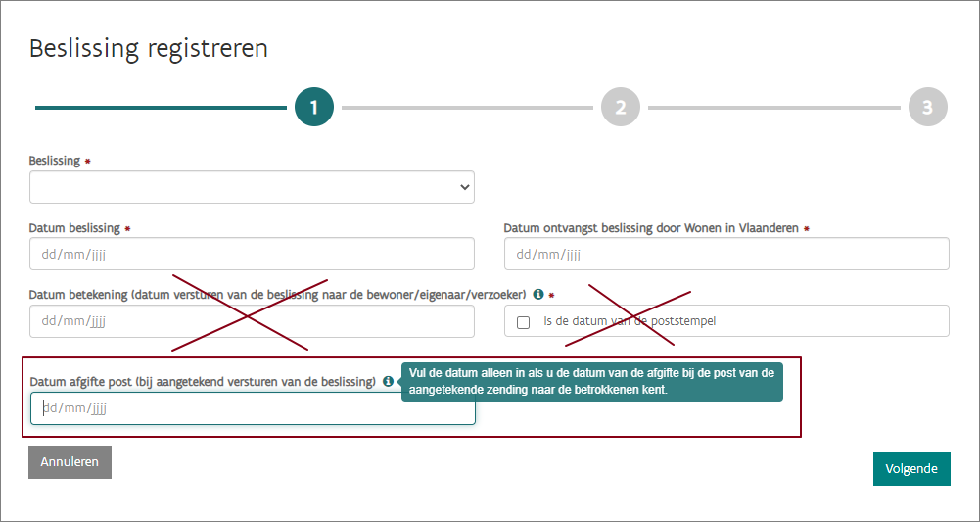Select the Datum betekening date input
980x522 pixels.
tap(252, 321)
